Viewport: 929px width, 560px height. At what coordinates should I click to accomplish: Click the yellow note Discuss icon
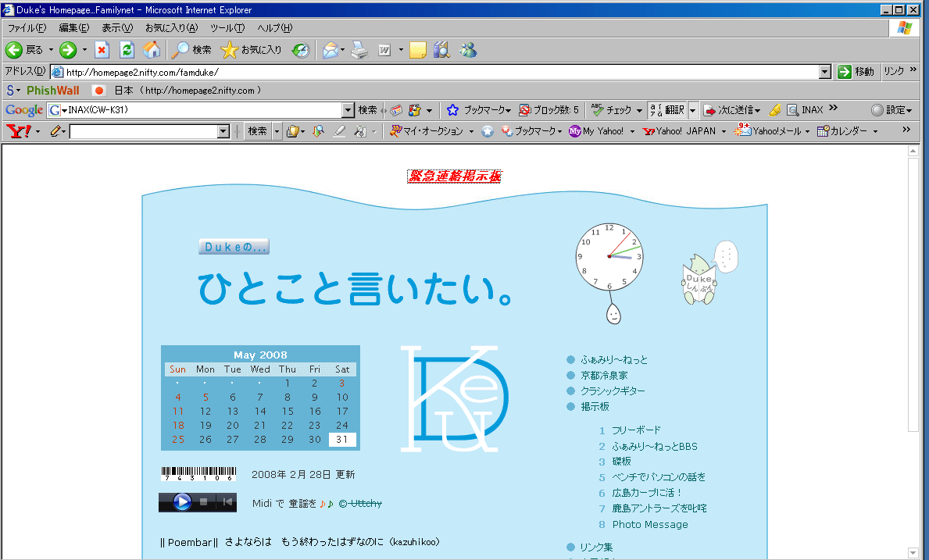tap(418, 50)
